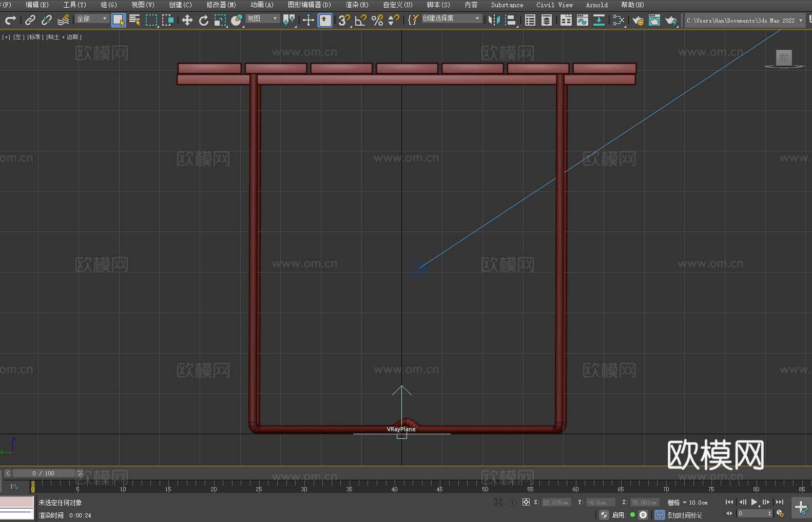Choose the Rectangular Selection Region tool
This screenshot has width=812, height=522.
point(151,20)
